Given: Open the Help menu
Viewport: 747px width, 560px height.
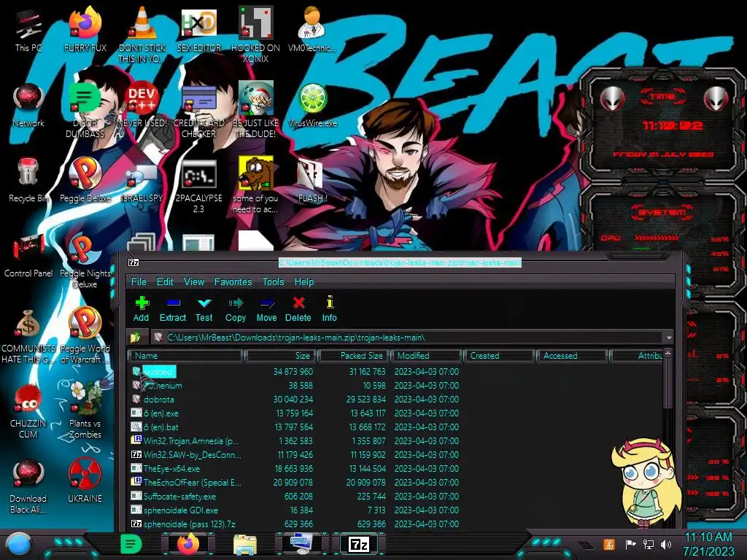Looking at the screenshot, I should (x=304, y=281).
